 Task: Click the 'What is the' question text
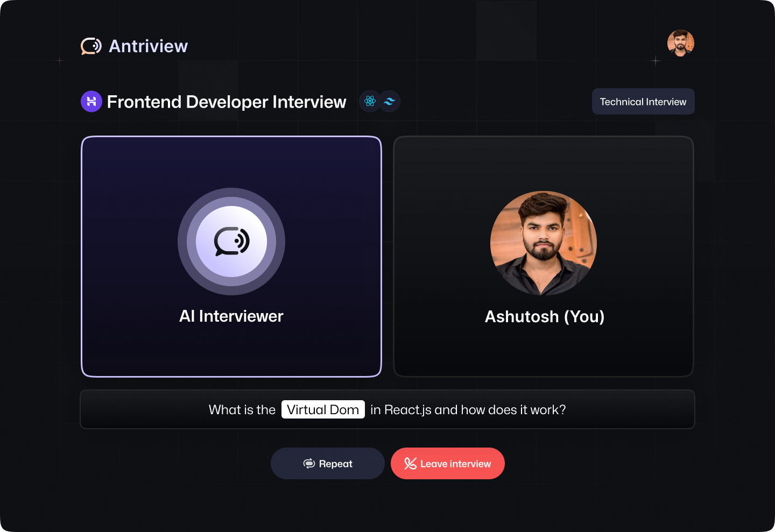(x=242, y=410)
